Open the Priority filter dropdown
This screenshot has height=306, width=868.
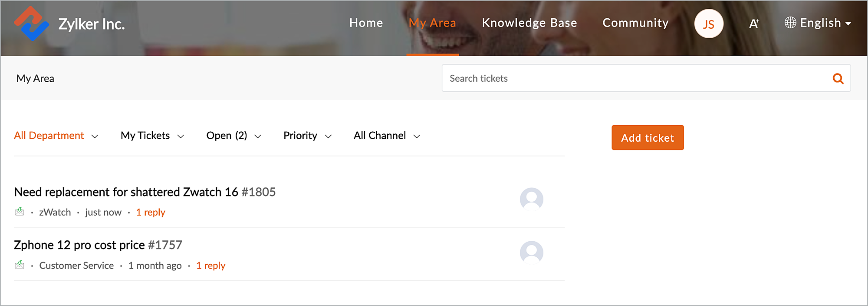307,136
